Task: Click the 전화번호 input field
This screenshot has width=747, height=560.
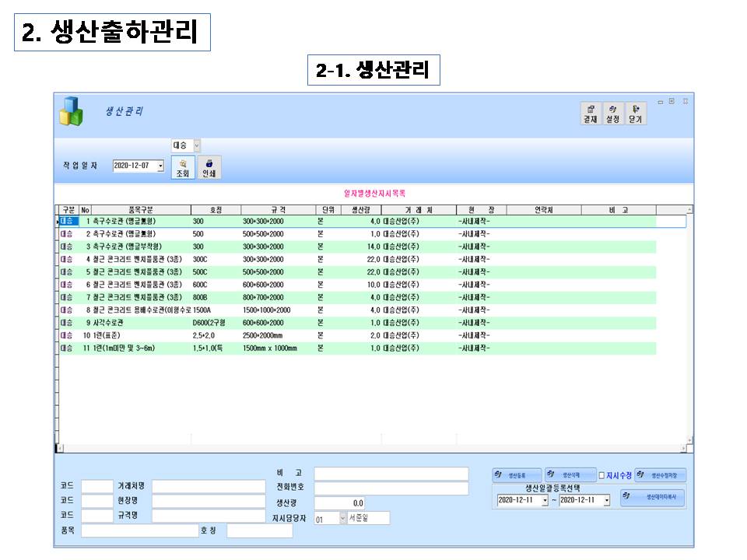Action: point(391,488)
